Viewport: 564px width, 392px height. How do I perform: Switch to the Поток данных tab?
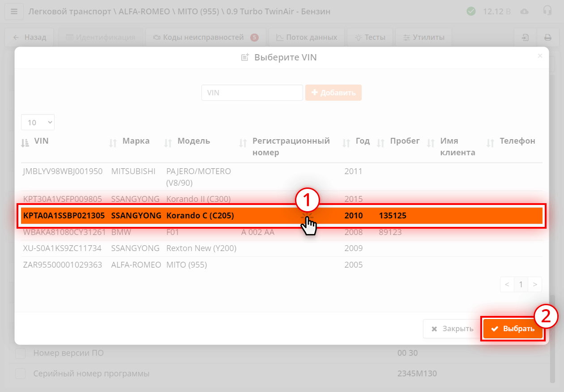point(307,38)
